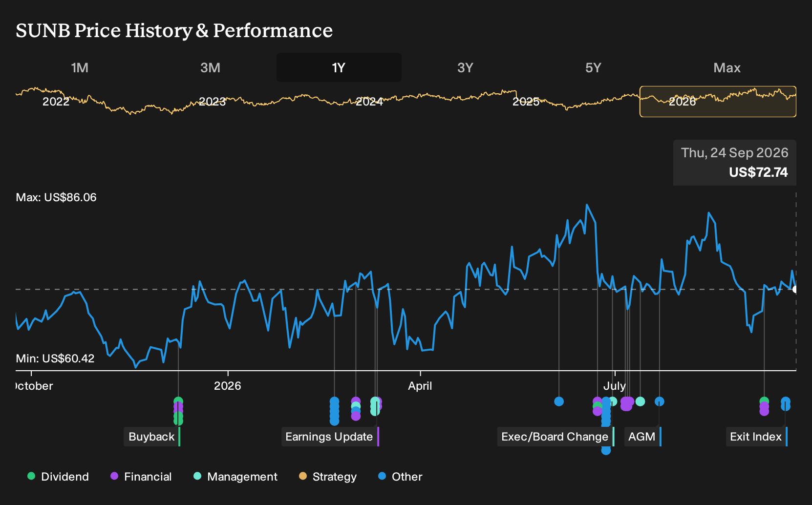Click the highlighted 2026 range selector window
Screen dimensions: 812x505
click(718, 102)
